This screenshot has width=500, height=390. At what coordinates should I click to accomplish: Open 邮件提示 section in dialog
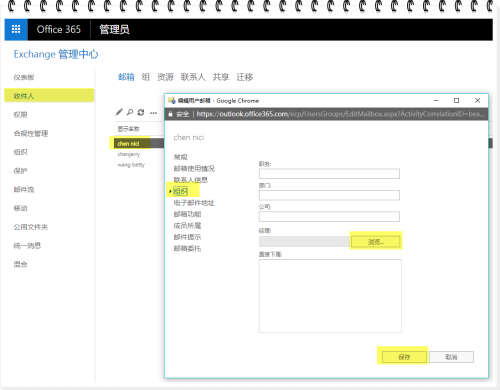187,237
